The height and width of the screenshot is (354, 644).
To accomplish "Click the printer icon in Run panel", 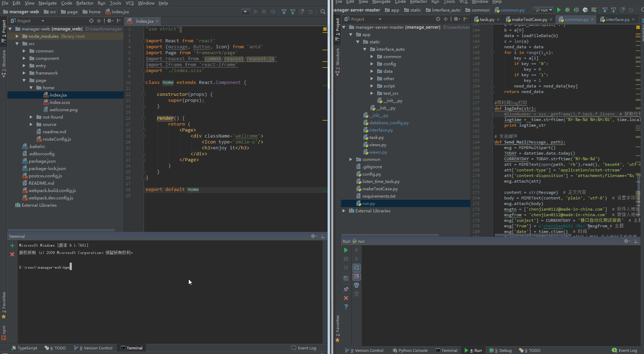I will coord(356,285).
